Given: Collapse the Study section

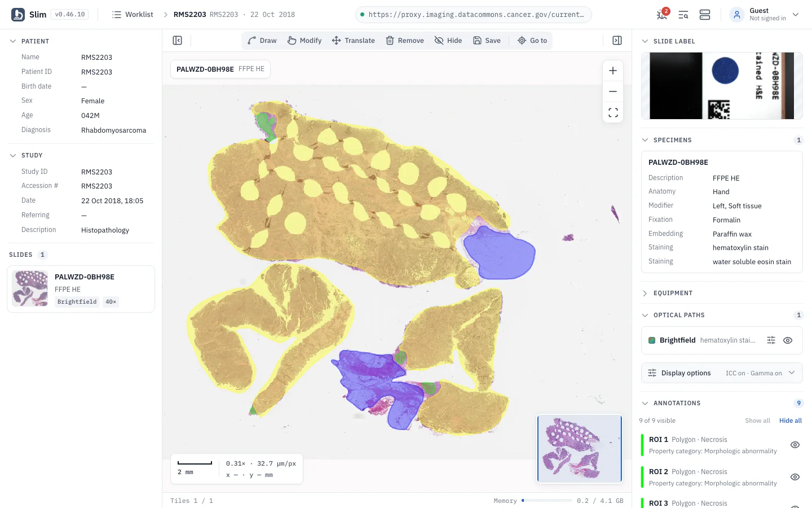Looking at the screenshot, I should [13, 155].
